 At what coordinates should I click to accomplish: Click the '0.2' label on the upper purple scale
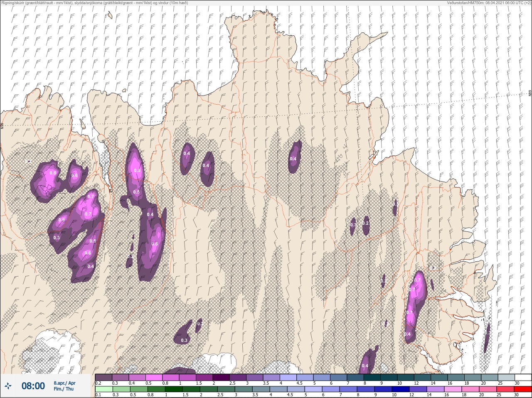(x=98, y=383)
